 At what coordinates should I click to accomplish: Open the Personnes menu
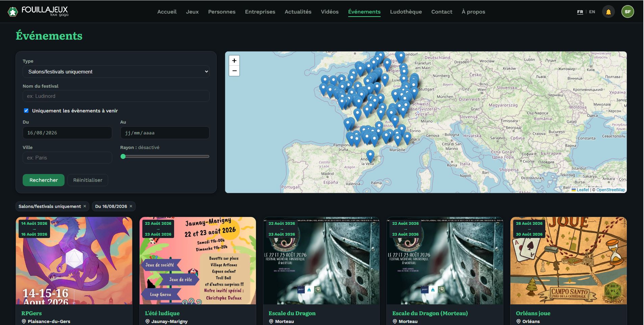(222, 12)
